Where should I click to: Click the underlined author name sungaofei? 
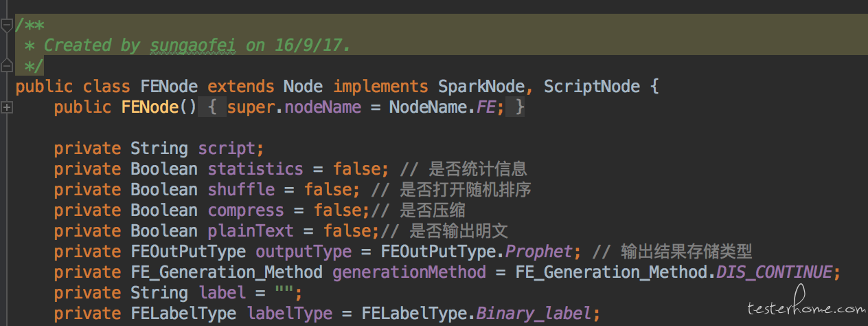(193, 45)
